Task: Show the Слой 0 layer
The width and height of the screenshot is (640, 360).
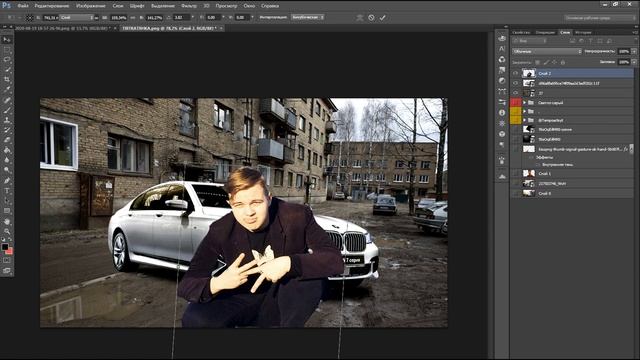Action: (516, 193)
